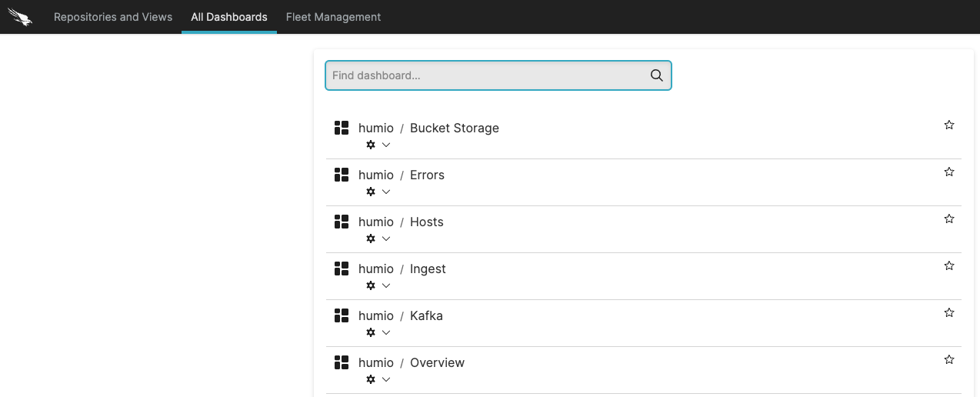The image size is (980, 397).
Task: Click the dashboard grid icon for Kafka
Action: [342, 315]
